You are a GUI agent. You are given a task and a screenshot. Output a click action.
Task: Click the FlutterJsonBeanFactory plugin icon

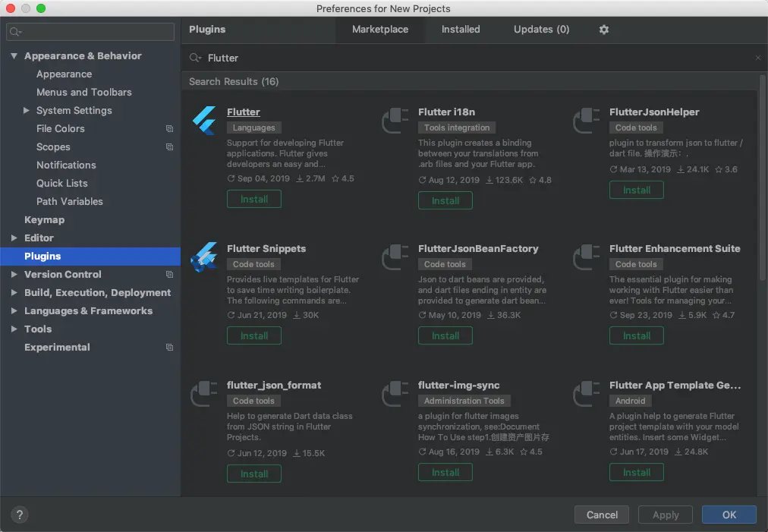point(395,257)
